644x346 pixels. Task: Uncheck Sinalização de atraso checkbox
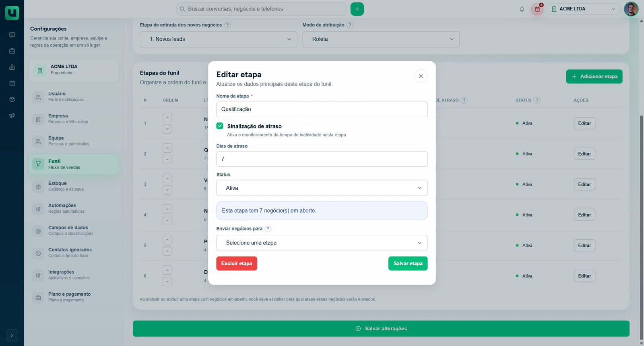coord(220,126)
